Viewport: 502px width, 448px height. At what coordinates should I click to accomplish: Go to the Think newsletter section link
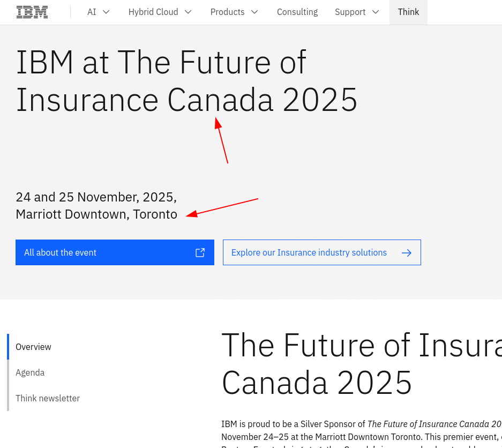[48, 398]
